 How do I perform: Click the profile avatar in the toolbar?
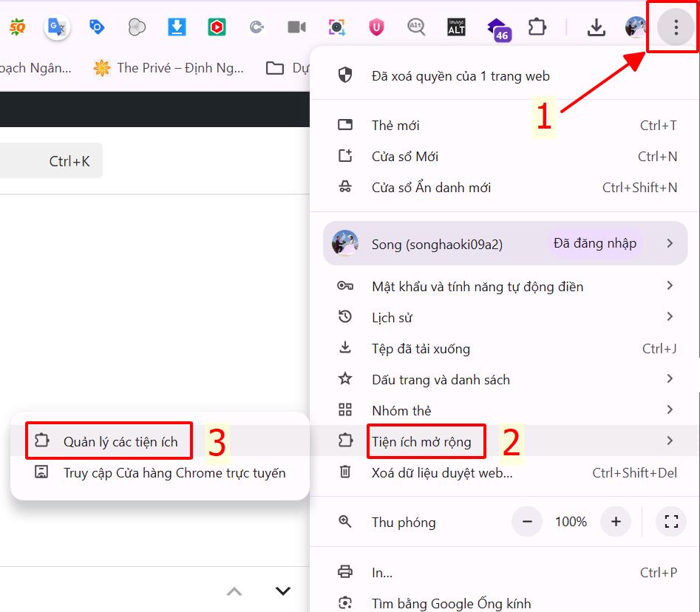click(636, 27)
